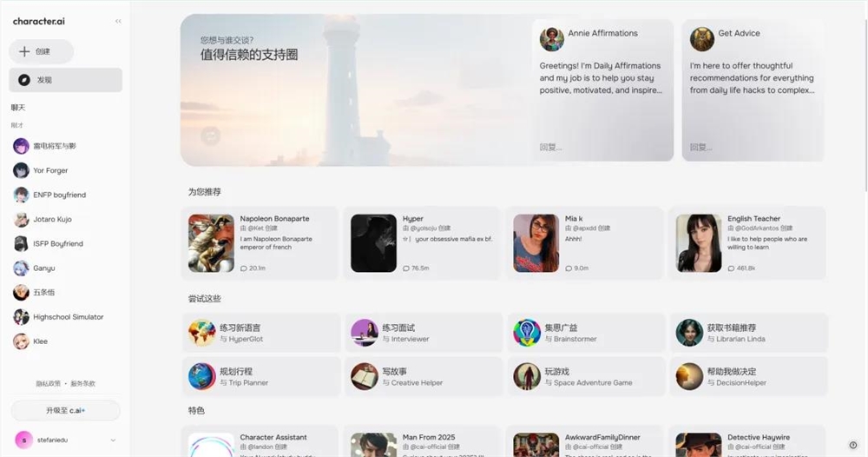868x457 pixels.
Task: Open Mia k character thumbnail
Action: [536, 243]
